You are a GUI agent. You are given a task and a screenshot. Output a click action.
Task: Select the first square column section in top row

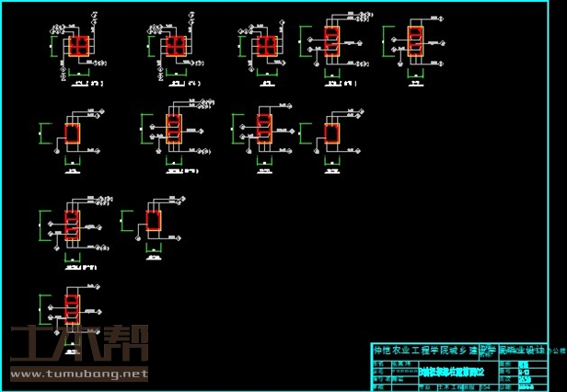[x=80, y=46]
